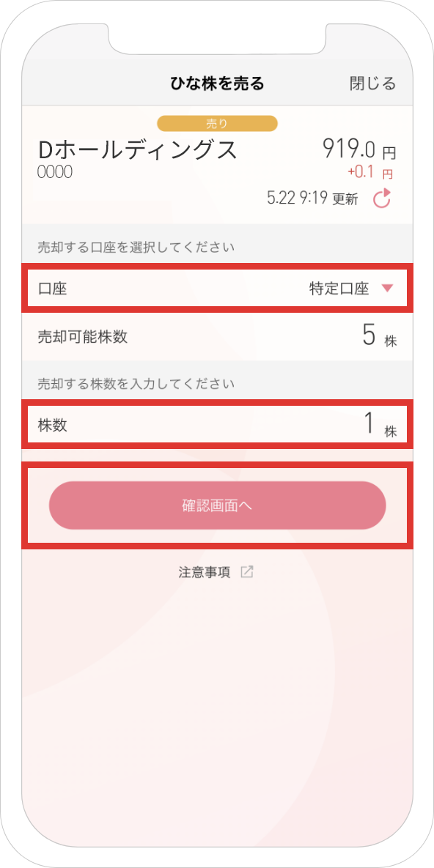Image resolution: width=434 pixels, height=868 pixels.
Task: Click the 919.0 円 current price
Action: click(359, 149)
